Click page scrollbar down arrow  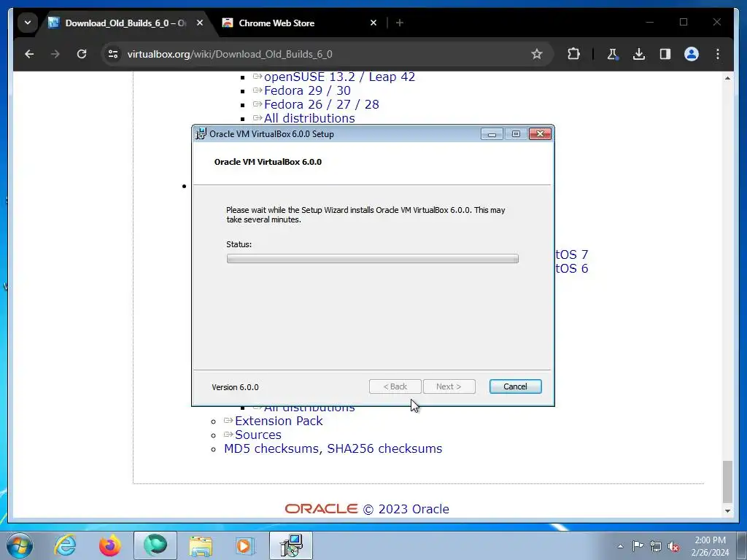pos(727,511)
